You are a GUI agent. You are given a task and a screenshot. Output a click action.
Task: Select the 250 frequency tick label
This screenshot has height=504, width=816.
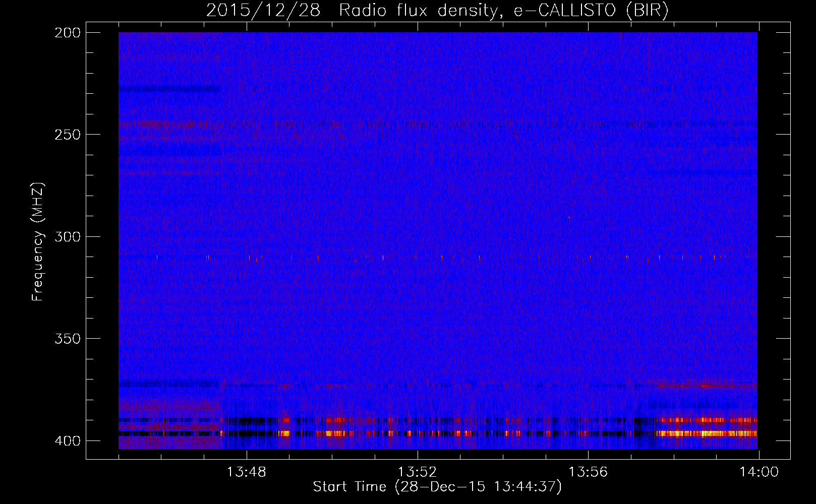(x=68, y=135)
